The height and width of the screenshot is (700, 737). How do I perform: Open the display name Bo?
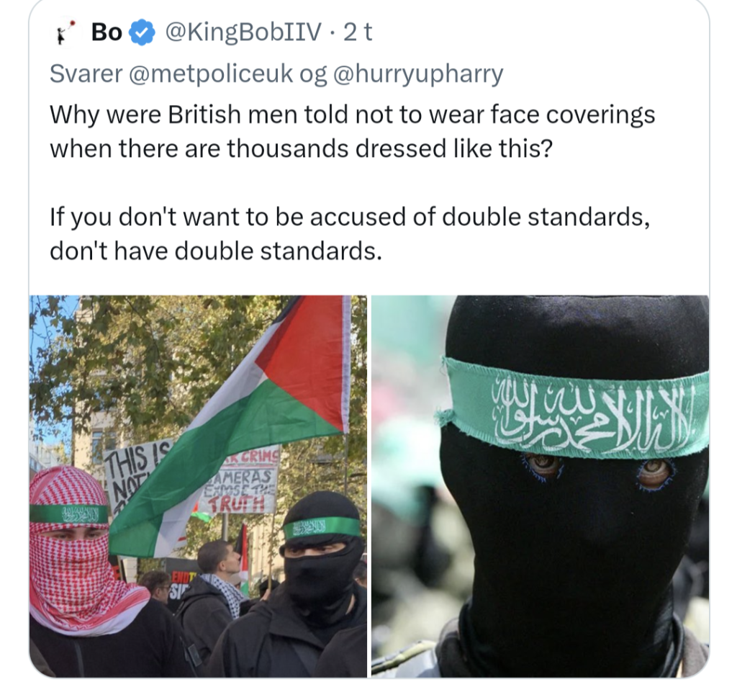(107, 32)
